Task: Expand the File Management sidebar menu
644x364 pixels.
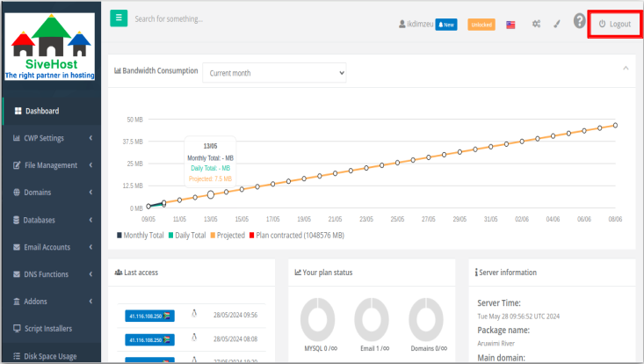Action: point(51,165)
